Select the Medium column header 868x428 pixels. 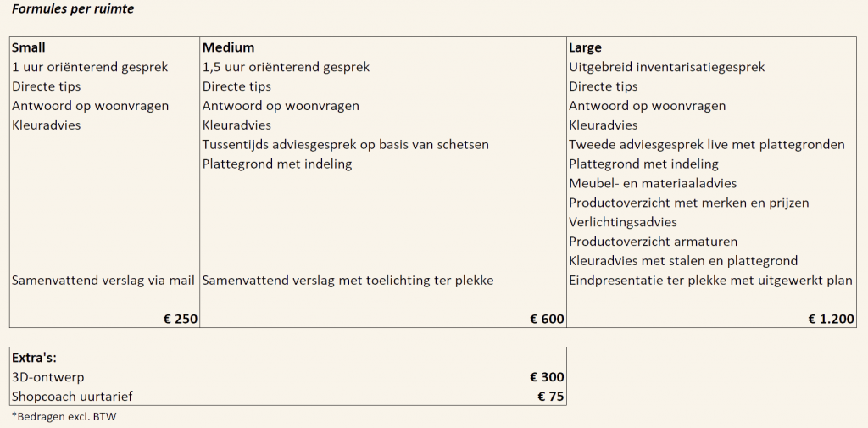(228, 47)
